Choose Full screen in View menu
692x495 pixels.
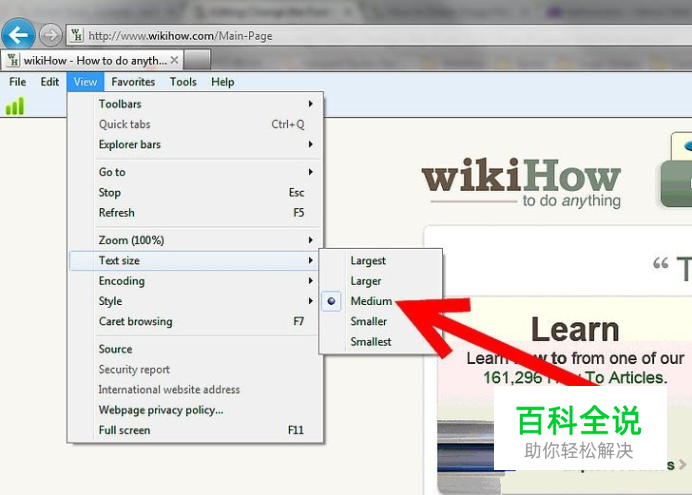(x=196, y=431)
